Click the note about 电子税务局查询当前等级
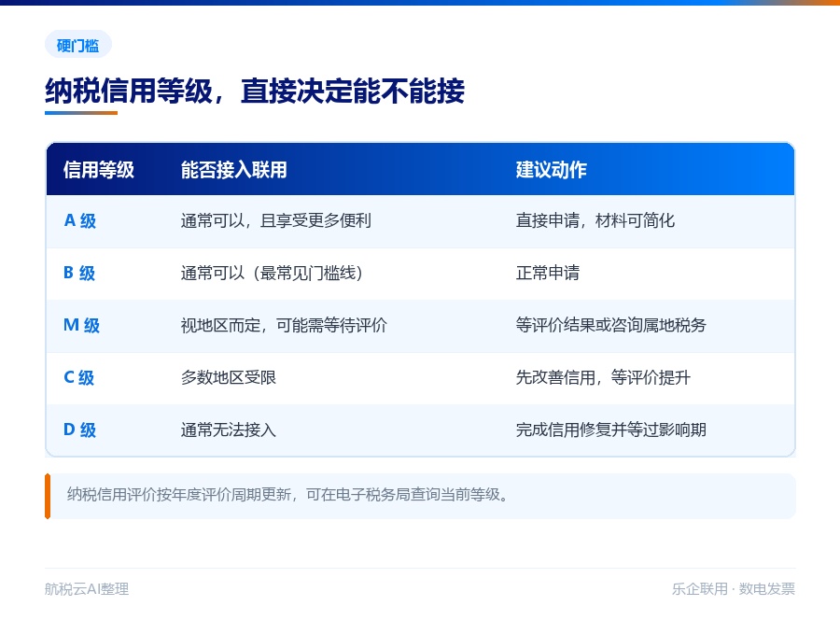Screen dimensions: 840x620 [421, 496]
